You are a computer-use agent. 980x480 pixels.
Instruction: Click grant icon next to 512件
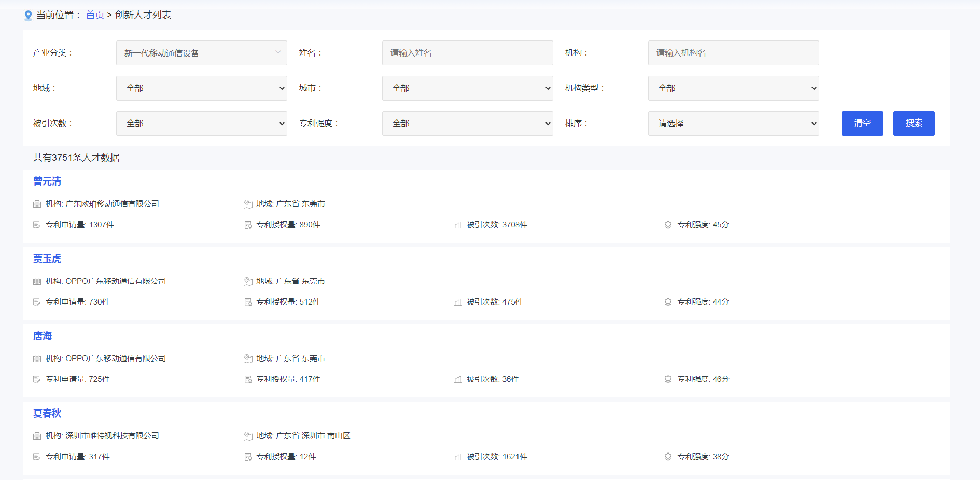coord(248,303)
